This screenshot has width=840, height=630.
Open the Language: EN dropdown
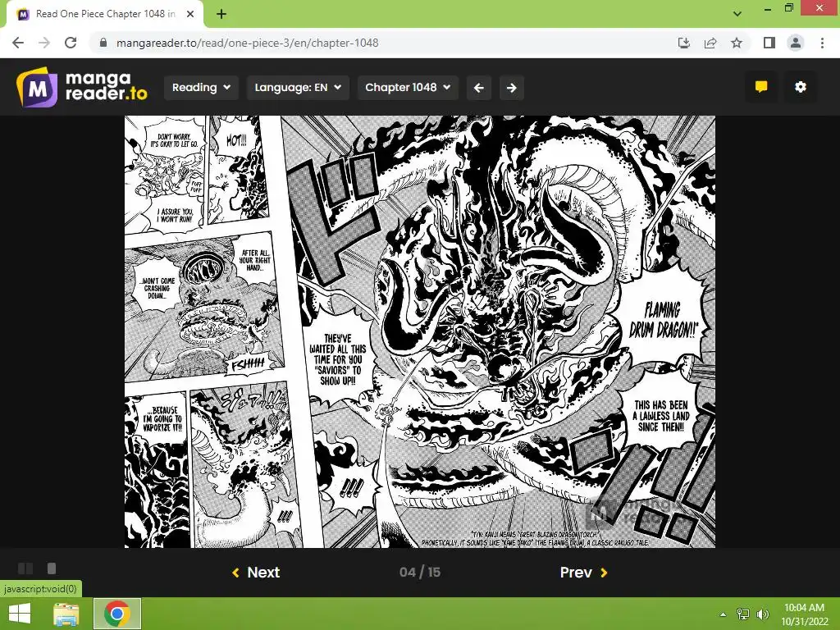click(298, 87)
